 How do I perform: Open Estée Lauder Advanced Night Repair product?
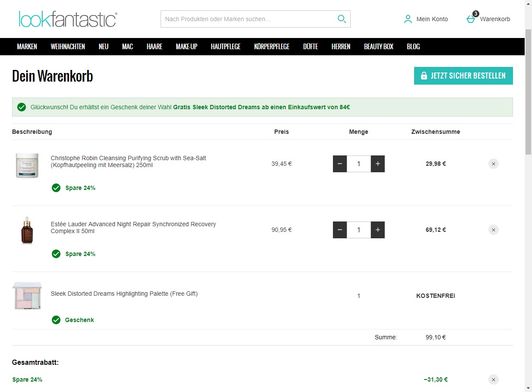tap(133, 228)
